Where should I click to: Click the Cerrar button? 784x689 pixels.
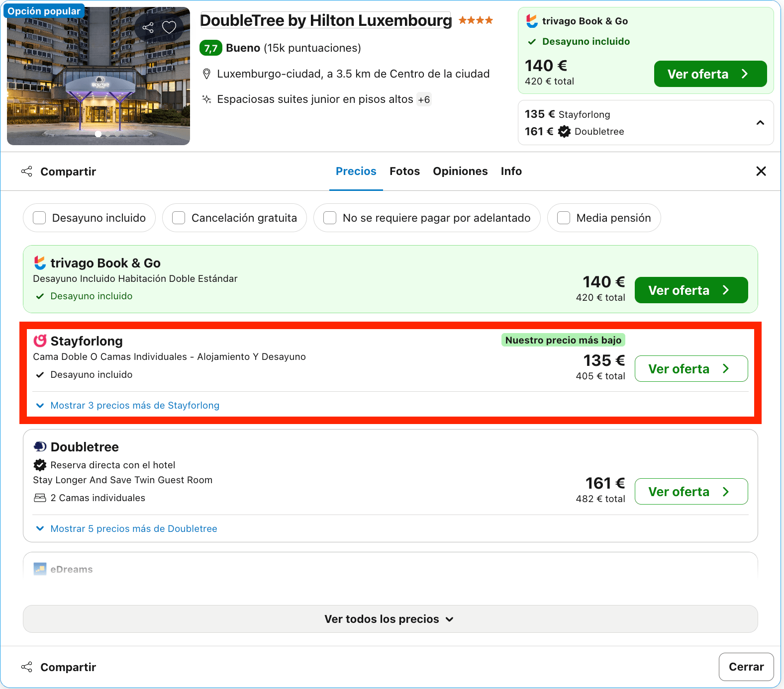pos(746,667)
